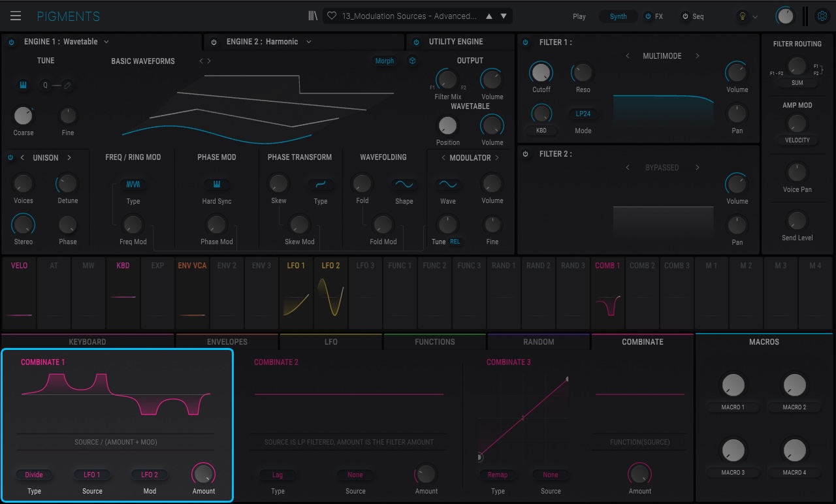This screenshot has height=504, width=836.
Task: Click the Combinate 3 remap curve midpoint
Action: 523,417
